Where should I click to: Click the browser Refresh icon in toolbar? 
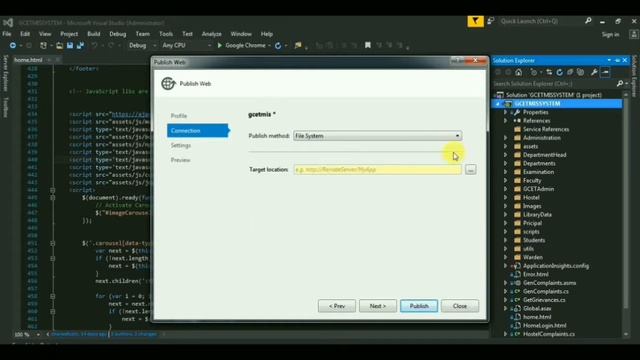(278, 46)
